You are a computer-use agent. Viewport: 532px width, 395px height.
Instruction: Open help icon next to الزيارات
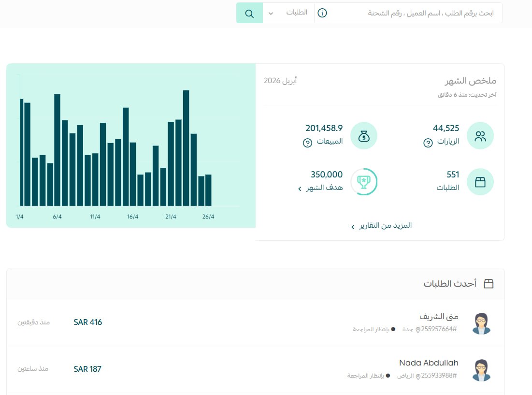[x=428, y=143]
